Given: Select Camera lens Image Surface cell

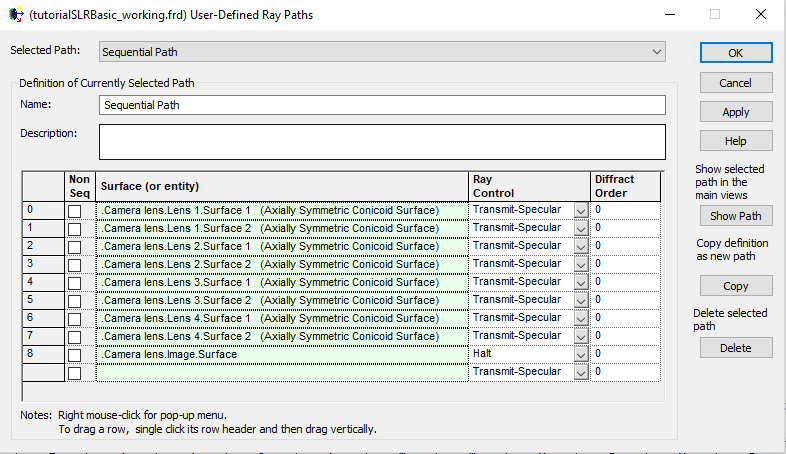Looking at the screenshot, I should 282,354.
